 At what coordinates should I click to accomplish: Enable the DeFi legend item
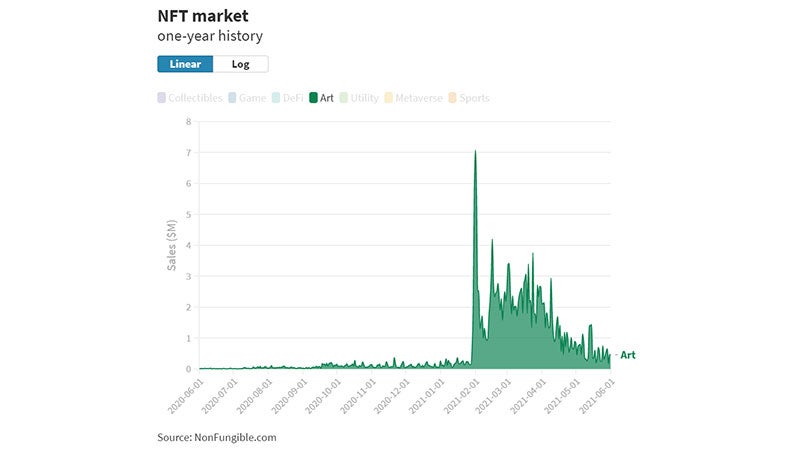coord(288,98)
